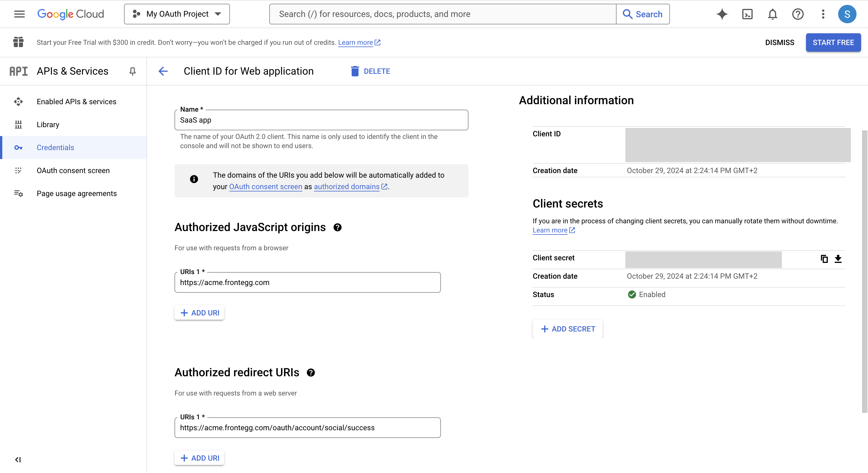This screenshot has width=868, height=473.
Task: Pin the APIs & Services panel
Action: point(132,71)
